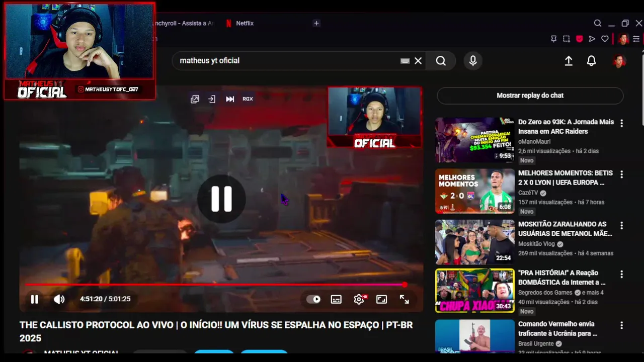Click the player send arrow toolbar icon
This screenshot has width=644, height=362.
(x=592, y=39)
